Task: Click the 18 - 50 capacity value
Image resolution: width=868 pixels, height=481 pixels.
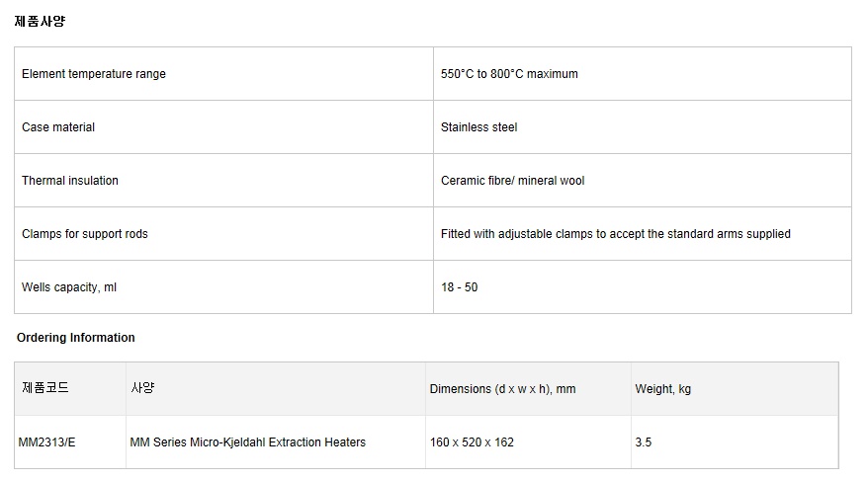Action: (459, 287)
